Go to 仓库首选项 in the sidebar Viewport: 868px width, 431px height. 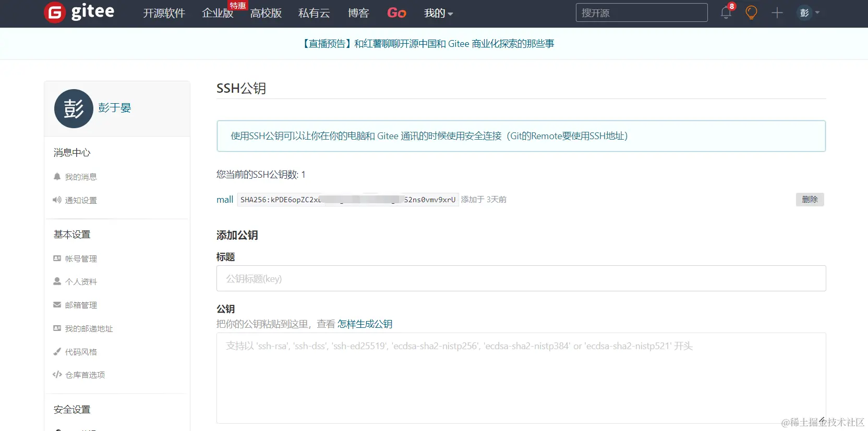pos(85,375)
